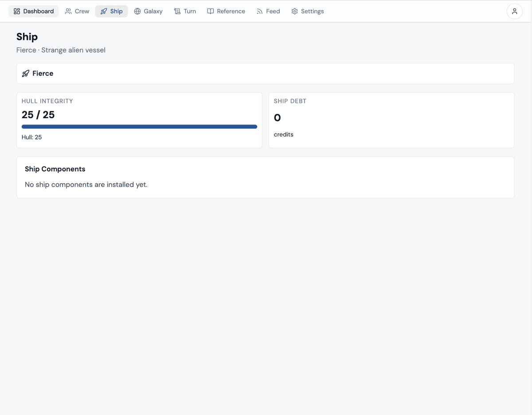Click the Ship page heading

27,37
